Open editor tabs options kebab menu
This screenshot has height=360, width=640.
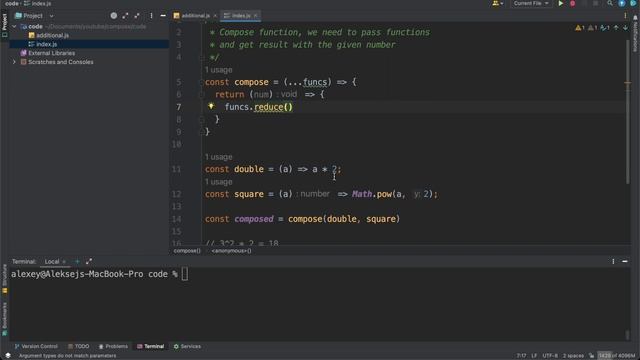tap(625, 16)
